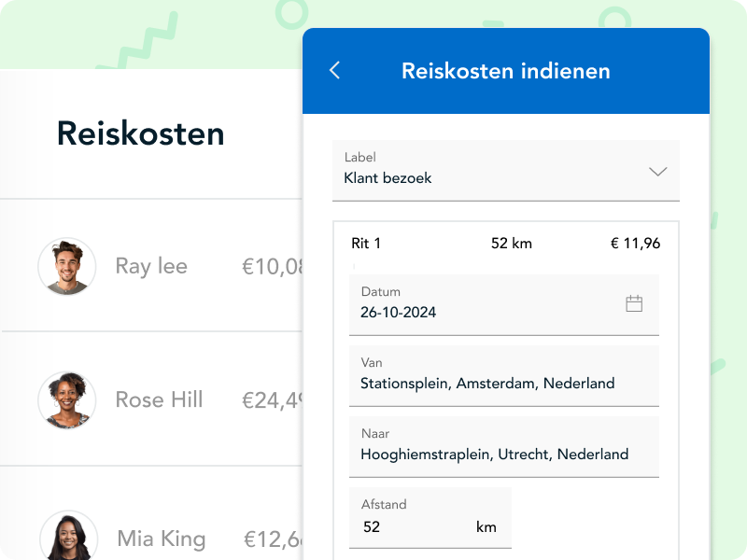This screenshot has height=560, width=747.
Task: Open Rose Hill's travel expense entry
Action: tap(159, 400)
